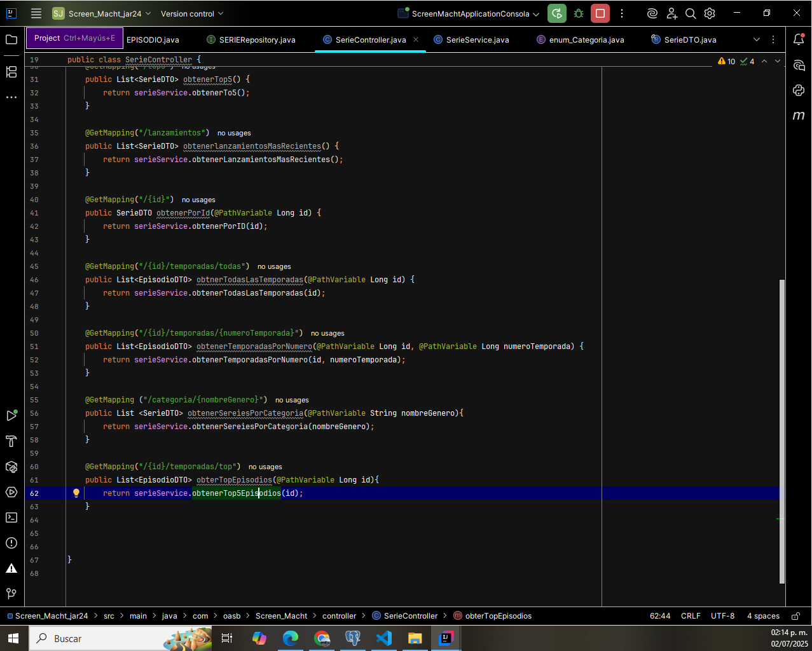The image size is (812, 651).
Task: Open the Build tool window hammer icon
Action: [11, 441]
